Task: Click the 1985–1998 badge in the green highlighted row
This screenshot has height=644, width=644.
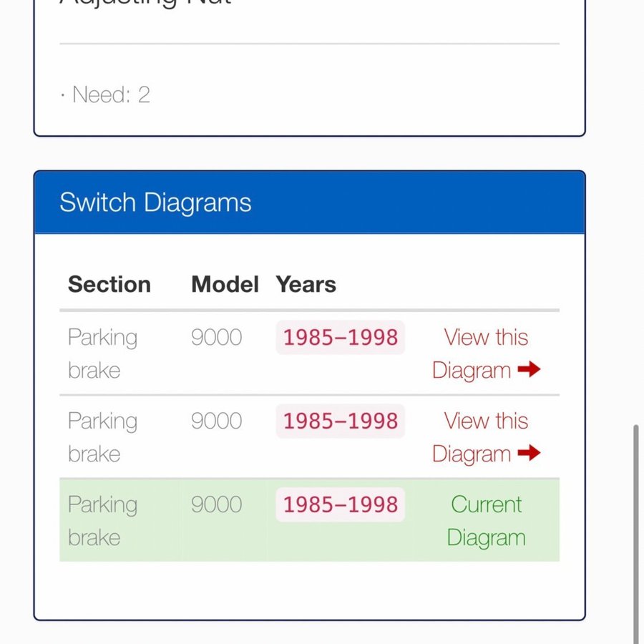Action: [x=341, y=504]
